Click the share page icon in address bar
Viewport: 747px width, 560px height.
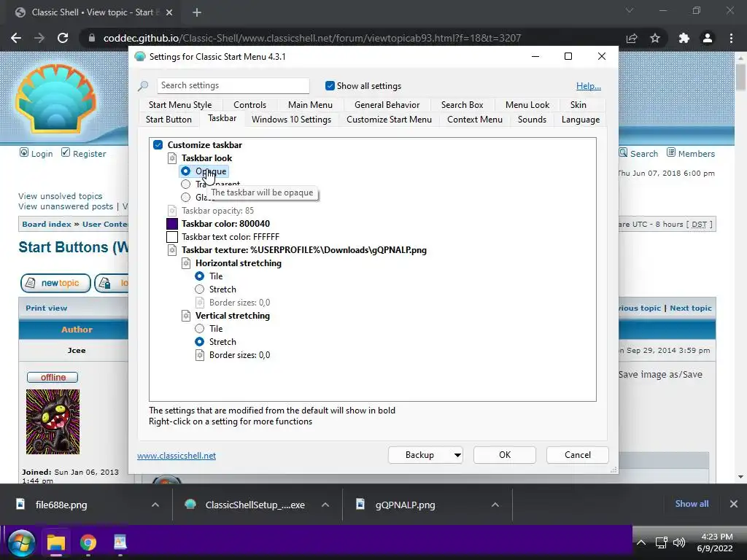tap(632, 38)
